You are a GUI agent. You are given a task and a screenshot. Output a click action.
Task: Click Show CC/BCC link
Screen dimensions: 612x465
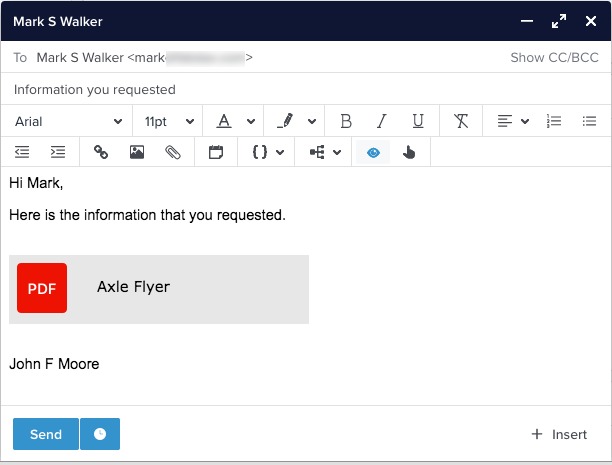coord(554,57)
